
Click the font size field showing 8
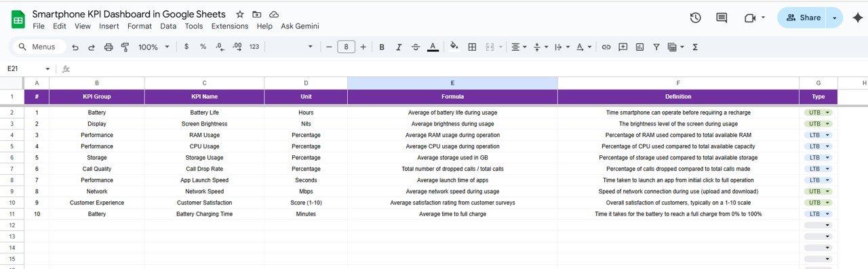coord(347,47)
